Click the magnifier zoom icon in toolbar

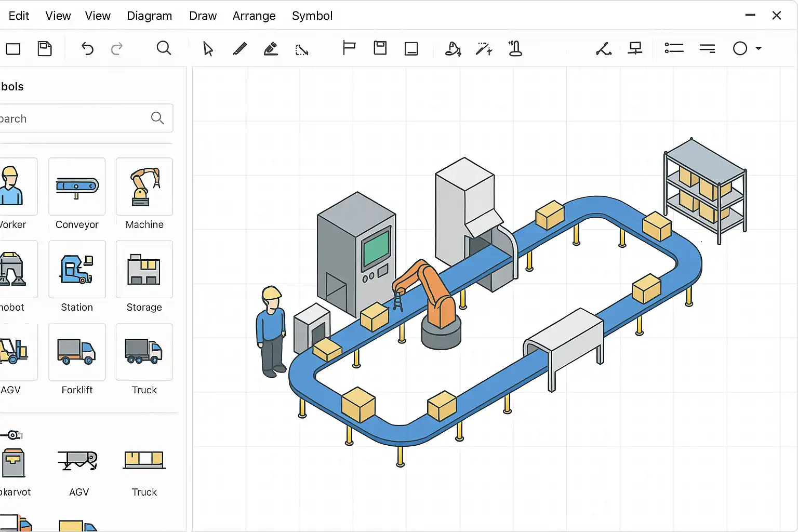pos(164,48)
